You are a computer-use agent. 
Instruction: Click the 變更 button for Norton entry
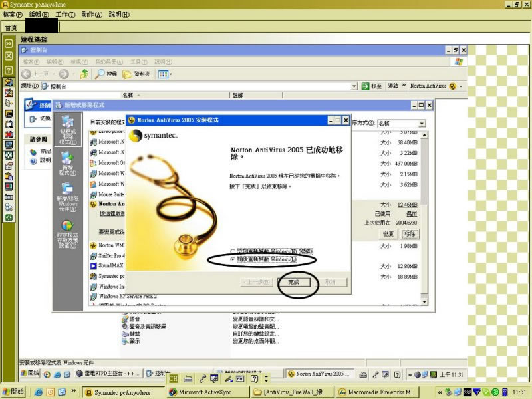coord(388,234)
